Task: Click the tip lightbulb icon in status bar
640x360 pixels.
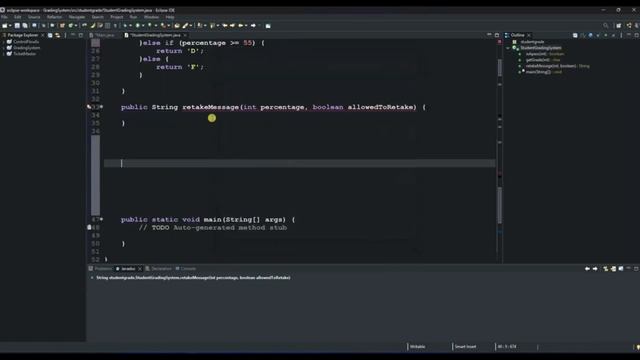Action: coord(638,347)
